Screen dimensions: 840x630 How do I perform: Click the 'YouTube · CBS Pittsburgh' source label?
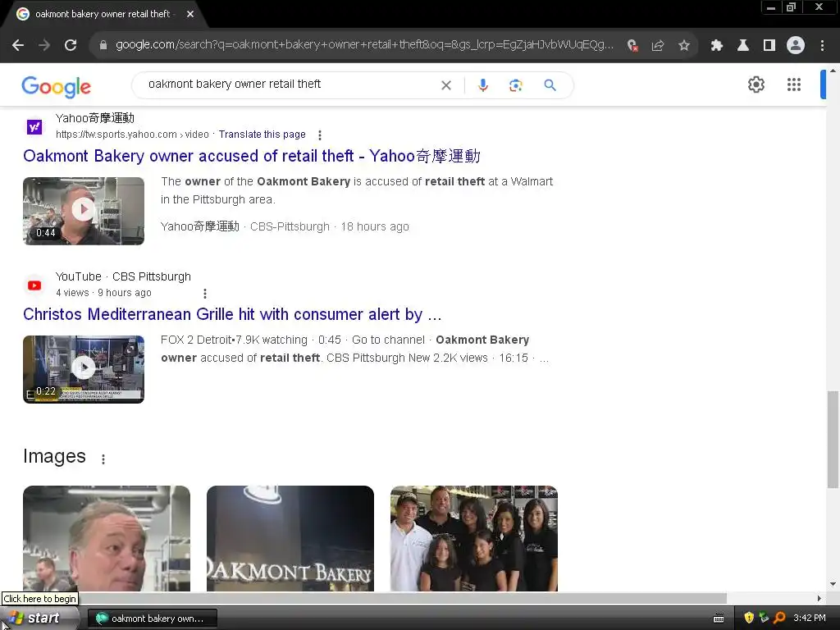click(x=123, y=276)
